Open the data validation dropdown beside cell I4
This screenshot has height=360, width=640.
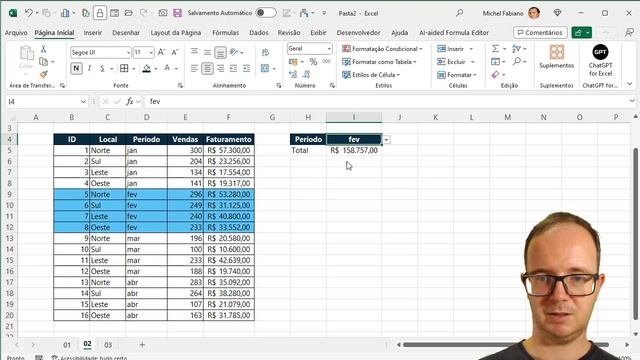(386, 140)
